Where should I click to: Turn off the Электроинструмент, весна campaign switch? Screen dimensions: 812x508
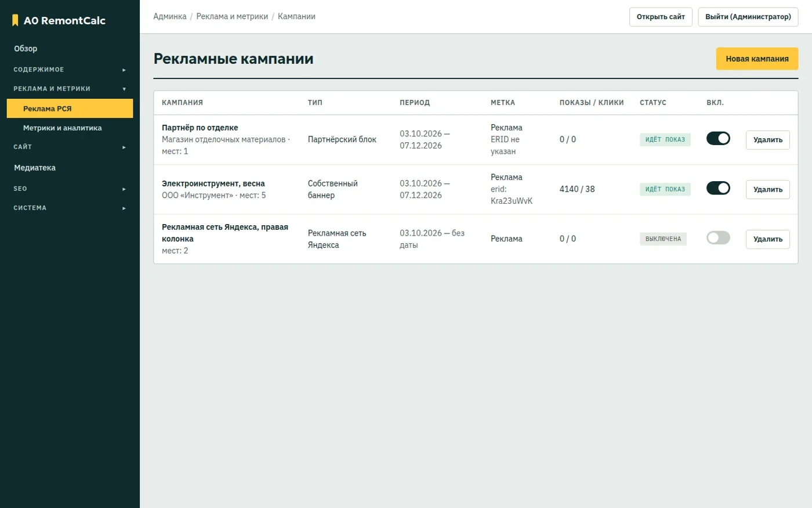click(x=718, y=188)
